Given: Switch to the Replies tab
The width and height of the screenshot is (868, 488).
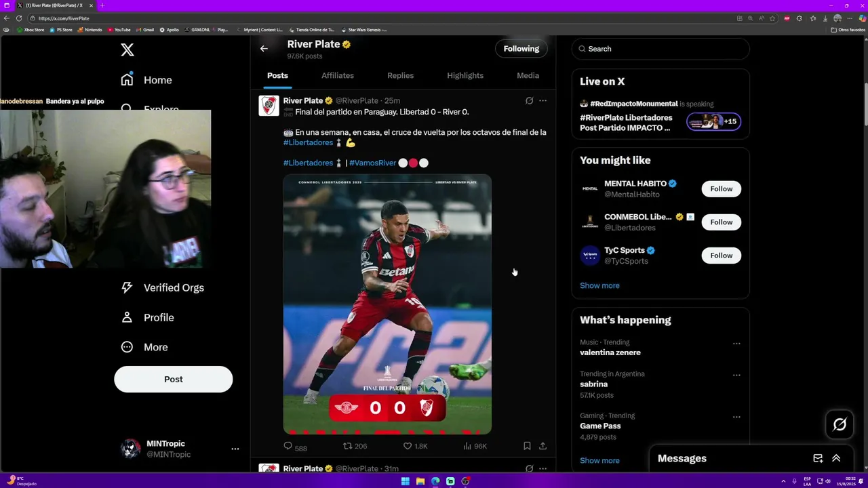Looking at the screenshot, I should (x=400, y=75).
